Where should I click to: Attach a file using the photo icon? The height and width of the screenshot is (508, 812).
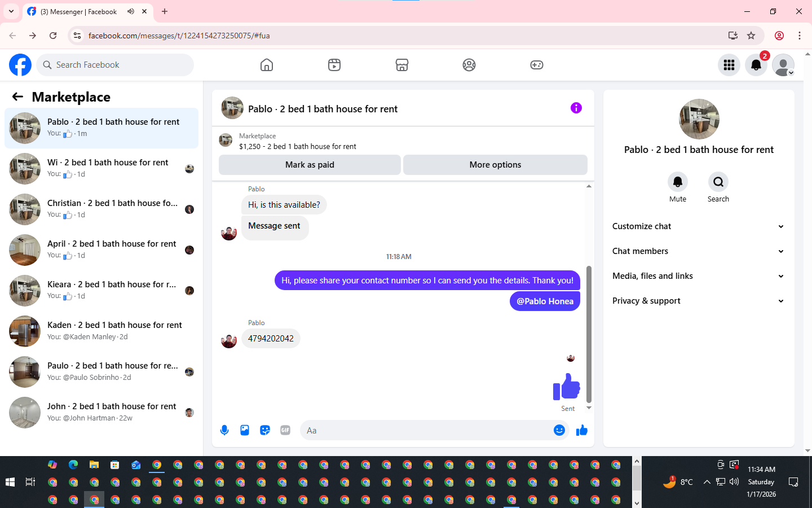tap(245, 430)
